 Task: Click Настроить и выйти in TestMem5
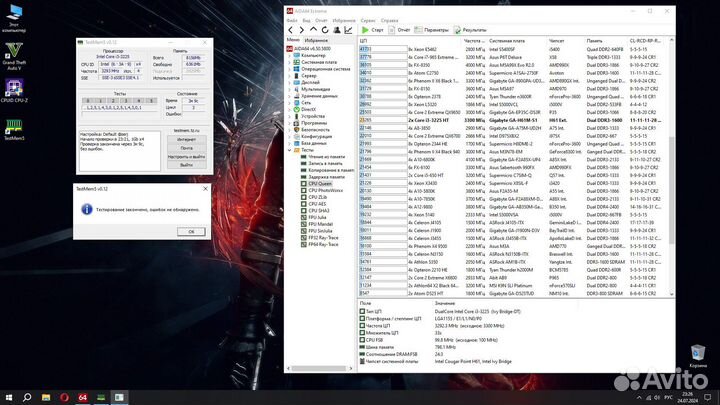click(186, 157)
